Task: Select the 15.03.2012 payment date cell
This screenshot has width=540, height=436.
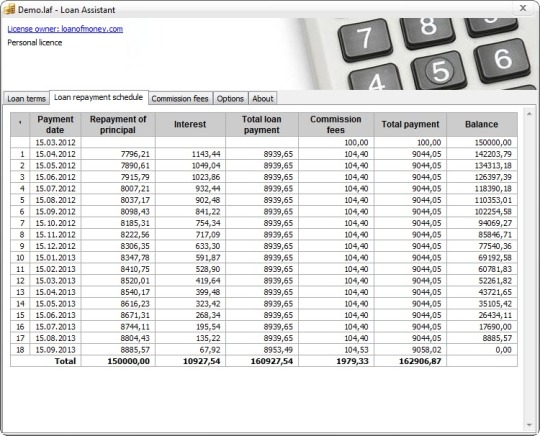Action: [x=55, y=143]
